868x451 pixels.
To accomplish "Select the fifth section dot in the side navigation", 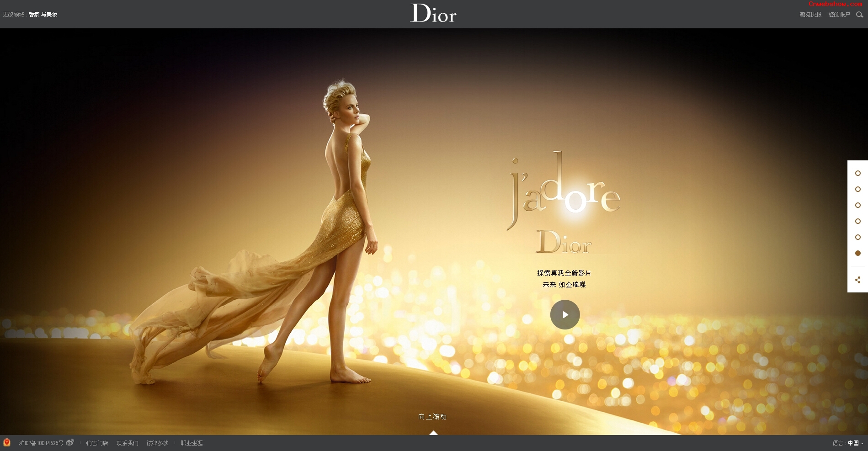I will pos(858,237).
